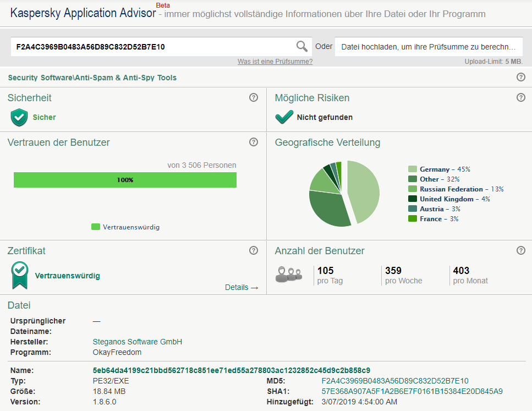Click version value '1.8.6.0'

[105, 402]
